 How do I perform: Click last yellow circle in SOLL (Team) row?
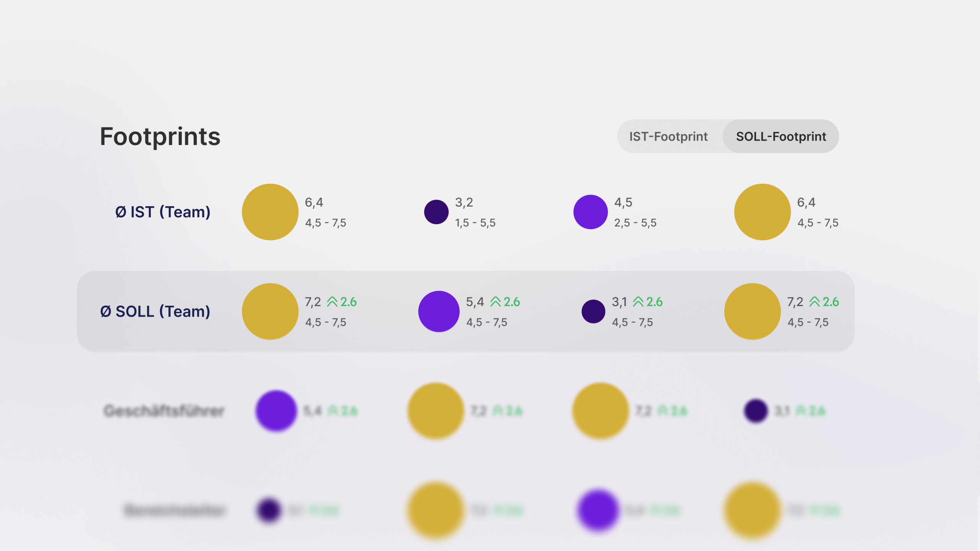[x=753, y=311]
